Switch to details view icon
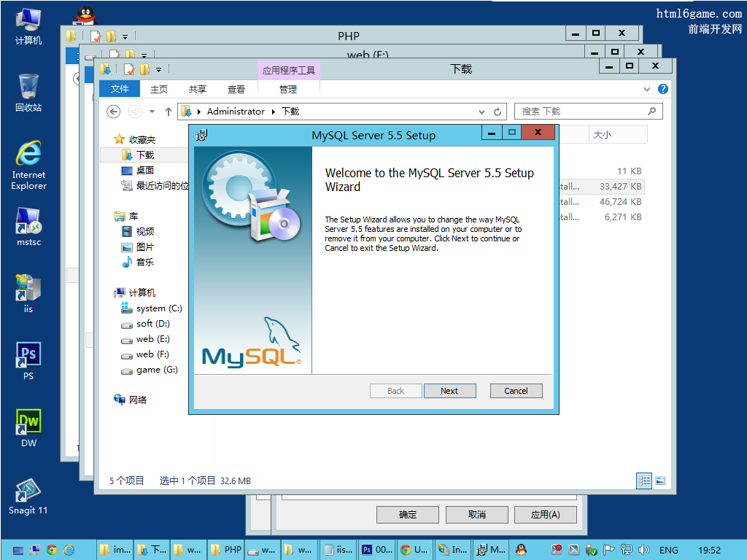Viewport: 747px width, 560px height. click(x=644, y=481)
